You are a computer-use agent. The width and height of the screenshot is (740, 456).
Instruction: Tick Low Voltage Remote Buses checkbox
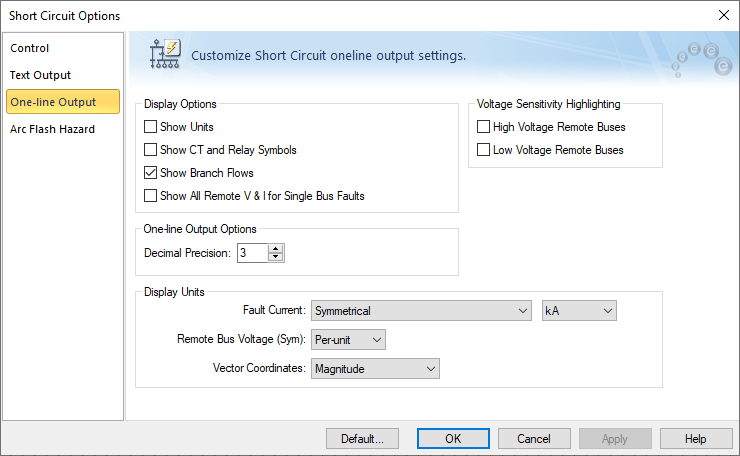click(x=484, y=150)
